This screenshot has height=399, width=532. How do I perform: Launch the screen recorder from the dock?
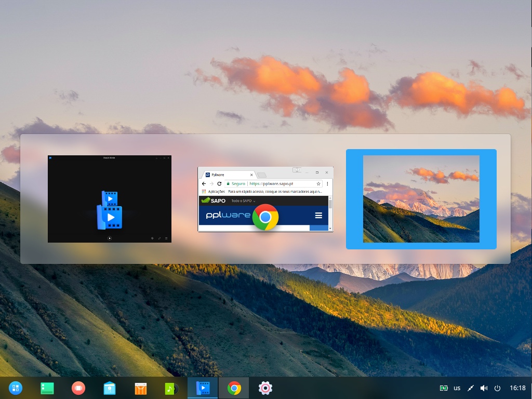(x=78, y=388)
